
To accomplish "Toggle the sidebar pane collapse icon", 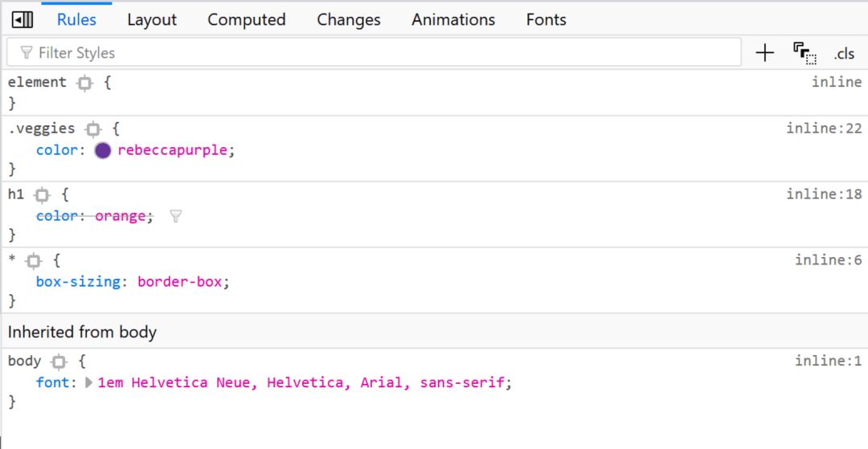I will (x=23, y=20).
